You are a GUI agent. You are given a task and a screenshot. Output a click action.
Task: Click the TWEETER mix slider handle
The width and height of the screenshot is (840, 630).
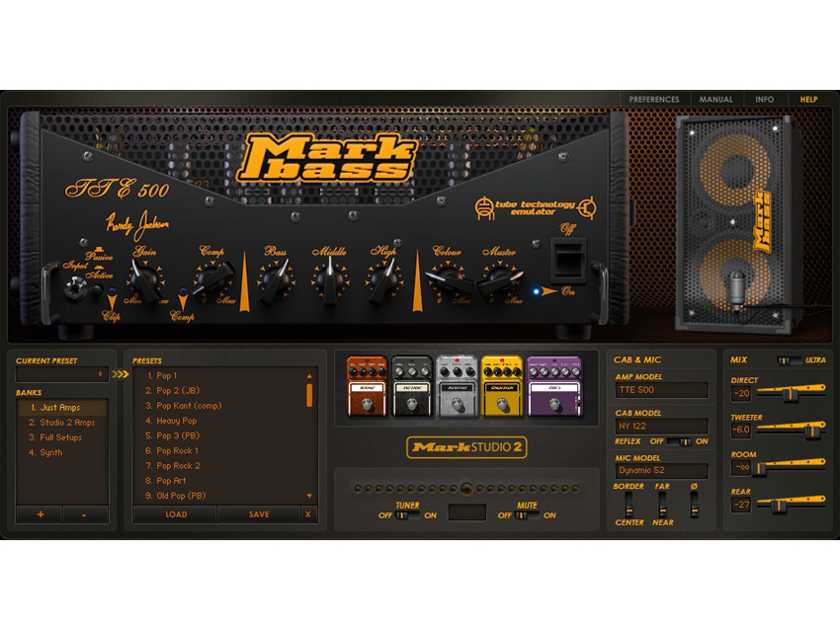[x=813, y=431]
